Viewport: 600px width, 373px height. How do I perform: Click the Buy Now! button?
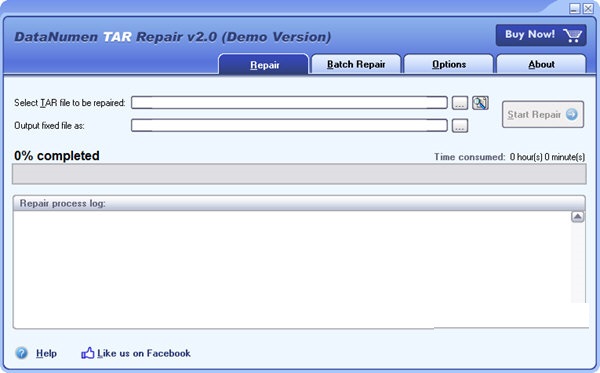pos(541,35)
